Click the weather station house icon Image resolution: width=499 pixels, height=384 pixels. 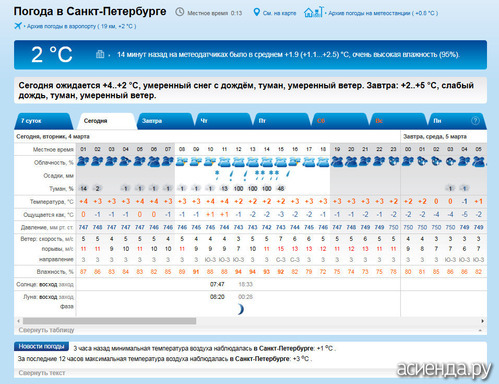coord(313,12)
